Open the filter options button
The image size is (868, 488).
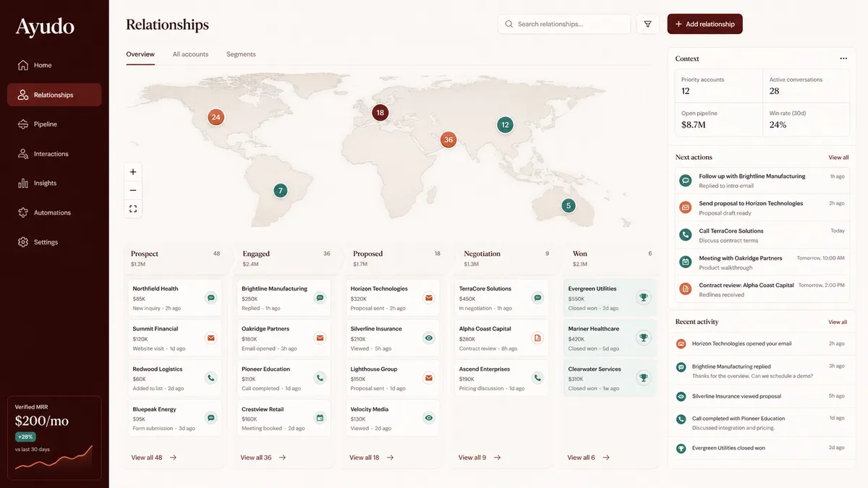(x=647, y=24)
